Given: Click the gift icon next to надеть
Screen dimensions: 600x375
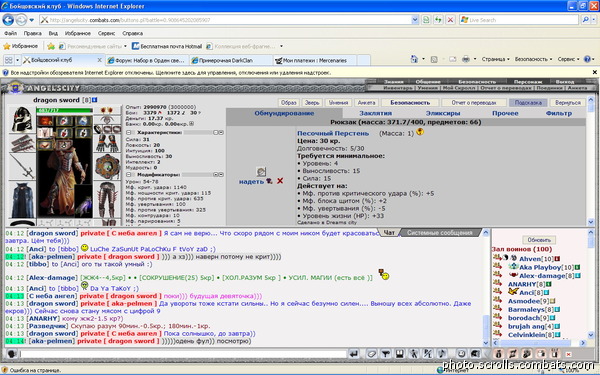Looking at the screenshot, I should point(269,181).
